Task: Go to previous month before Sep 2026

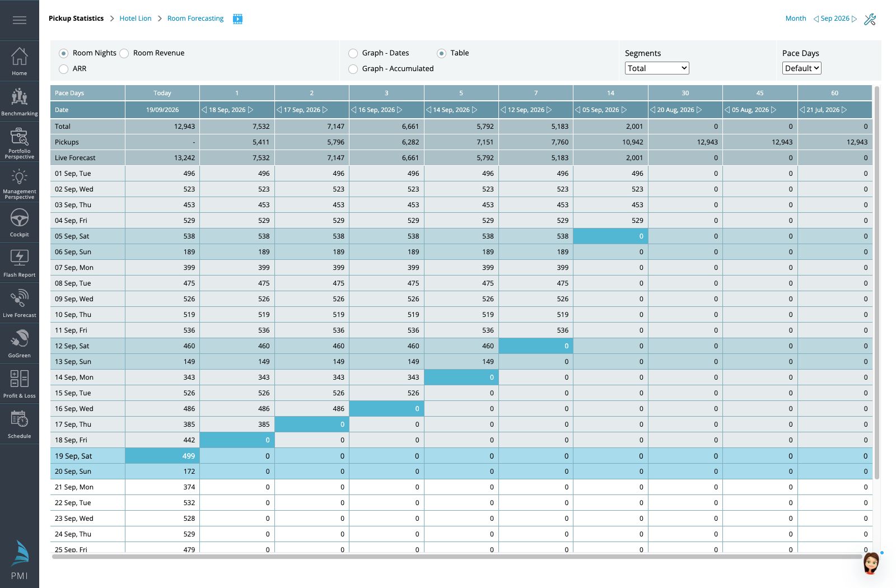Action: point(816,19)
